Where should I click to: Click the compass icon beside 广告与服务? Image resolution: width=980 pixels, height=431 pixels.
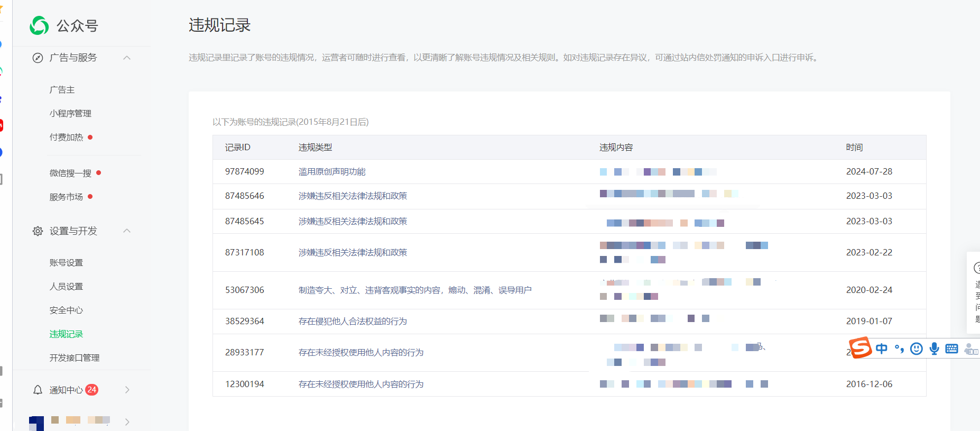tap(38, 58)
